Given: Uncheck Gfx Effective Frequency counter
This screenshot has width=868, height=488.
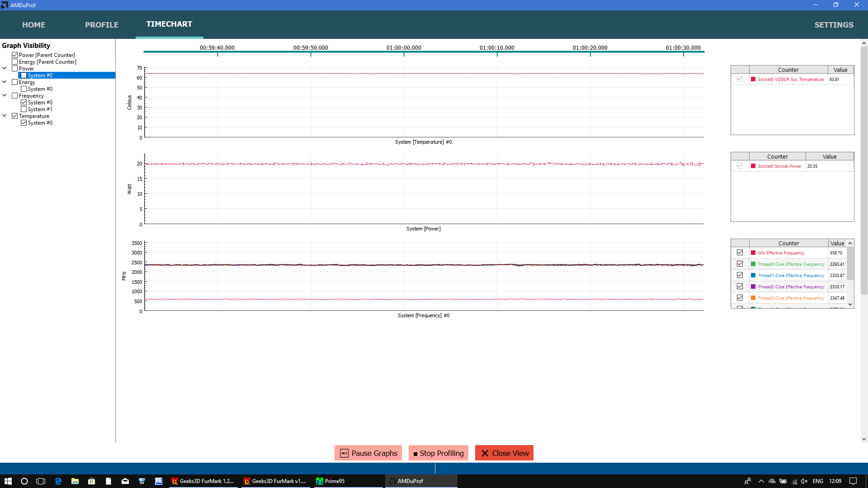Looking at the screenshot, I should click(x=740, y=253).
